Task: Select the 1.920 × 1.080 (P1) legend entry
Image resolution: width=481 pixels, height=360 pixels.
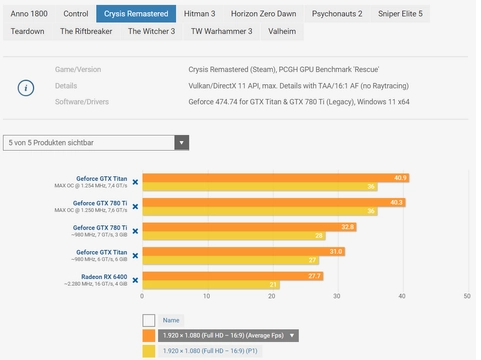Action: 210,351
